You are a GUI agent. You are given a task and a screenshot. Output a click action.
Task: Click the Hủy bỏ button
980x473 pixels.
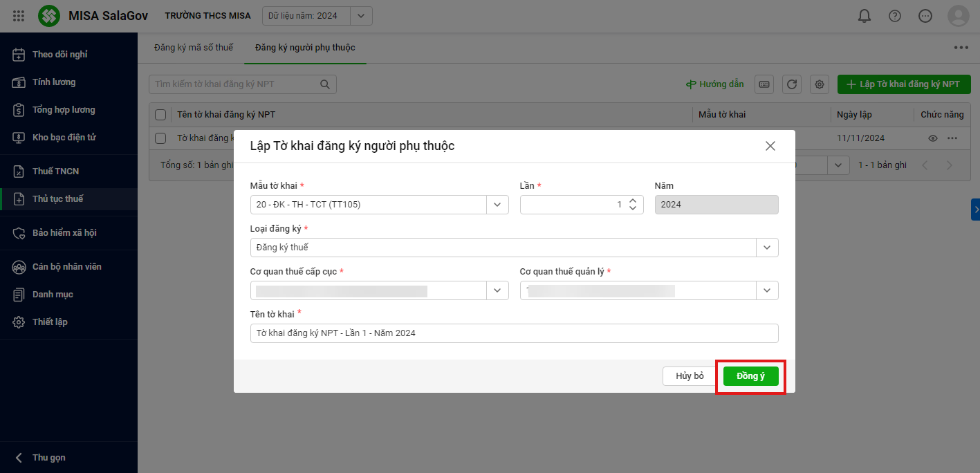click(690, 376)
